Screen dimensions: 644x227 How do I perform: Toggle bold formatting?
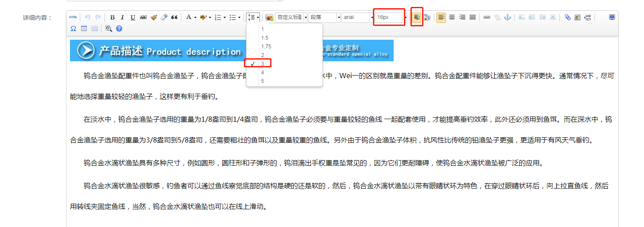pyautogui.click(x=112, y=17)
